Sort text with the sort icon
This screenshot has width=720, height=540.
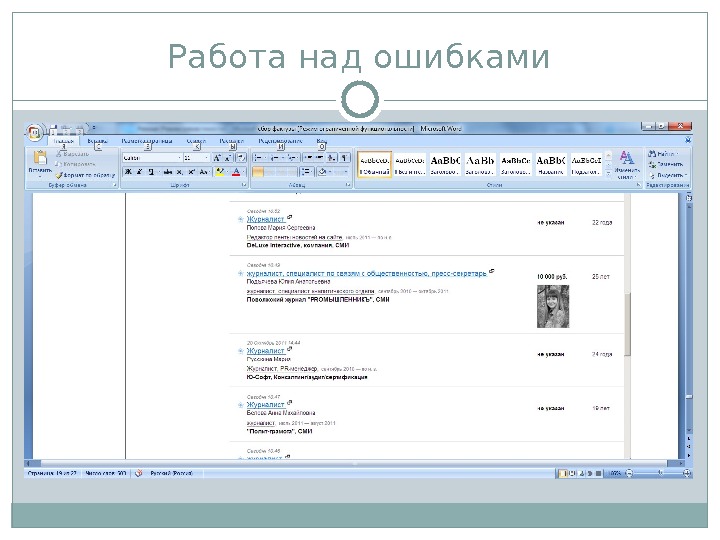coord(332,158)
